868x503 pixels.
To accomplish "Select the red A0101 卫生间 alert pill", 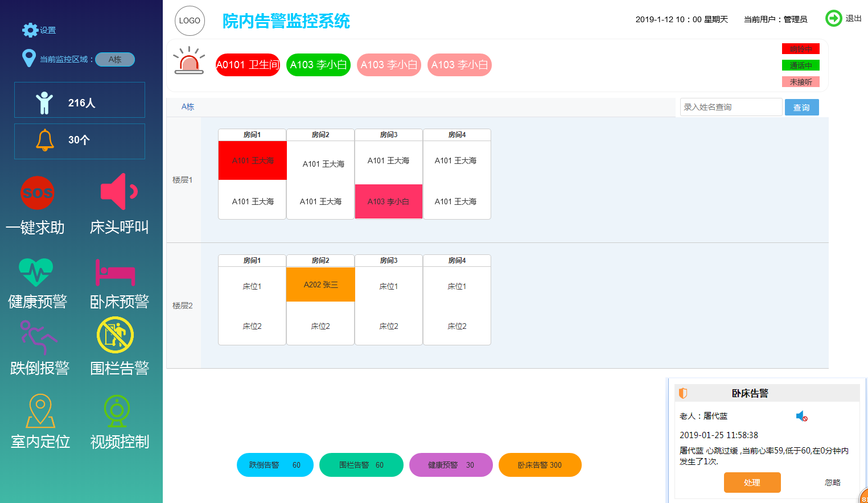I will [x=248, y=65].
